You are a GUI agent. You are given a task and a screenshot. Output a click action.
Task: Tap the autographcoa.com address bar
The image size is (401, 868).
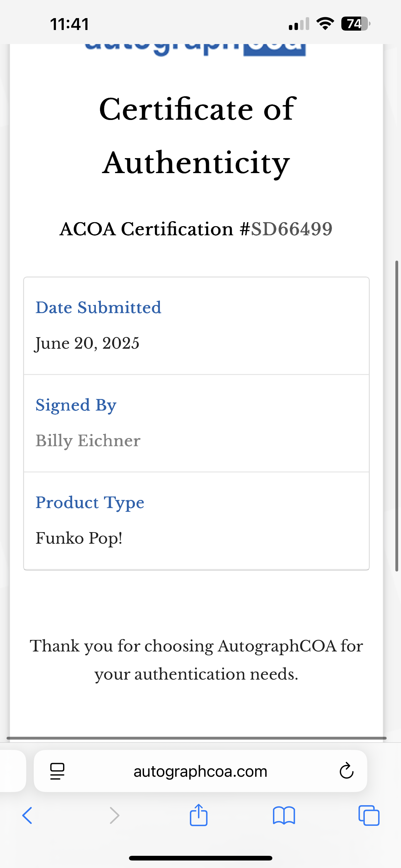coord(200,771)
